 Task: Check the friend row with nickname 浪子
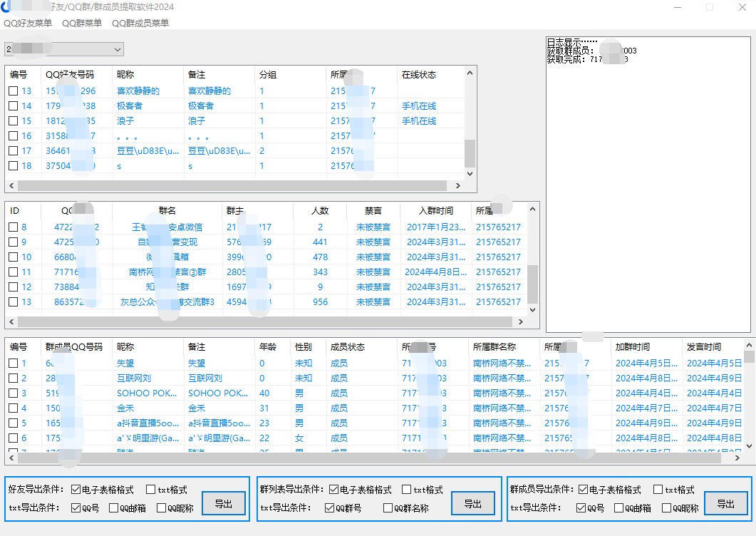(x=13, y=120)
